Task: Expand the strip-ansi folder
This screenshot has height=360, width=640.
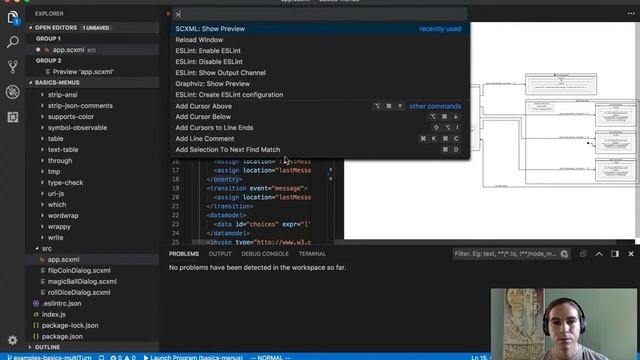Action: [x=62, y=95]
